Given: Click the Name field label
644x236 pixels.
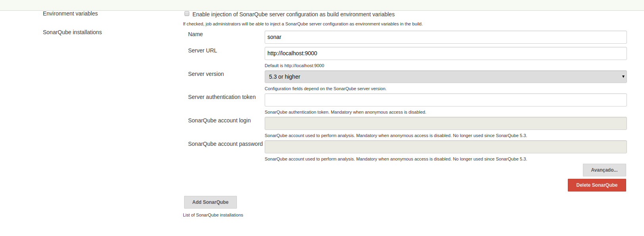Looking at the screenshot, I should point(195,34).
